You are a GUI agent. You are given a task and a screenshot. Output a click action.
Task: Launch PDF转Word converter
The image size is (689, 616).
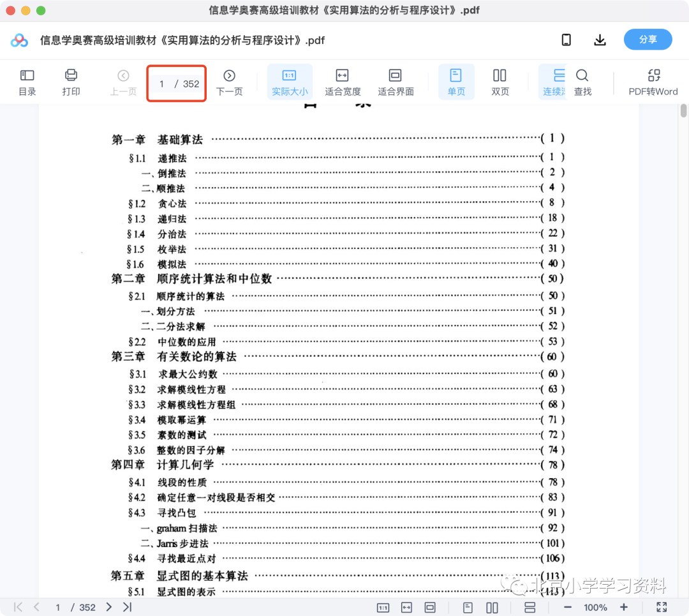pos(653,82)
